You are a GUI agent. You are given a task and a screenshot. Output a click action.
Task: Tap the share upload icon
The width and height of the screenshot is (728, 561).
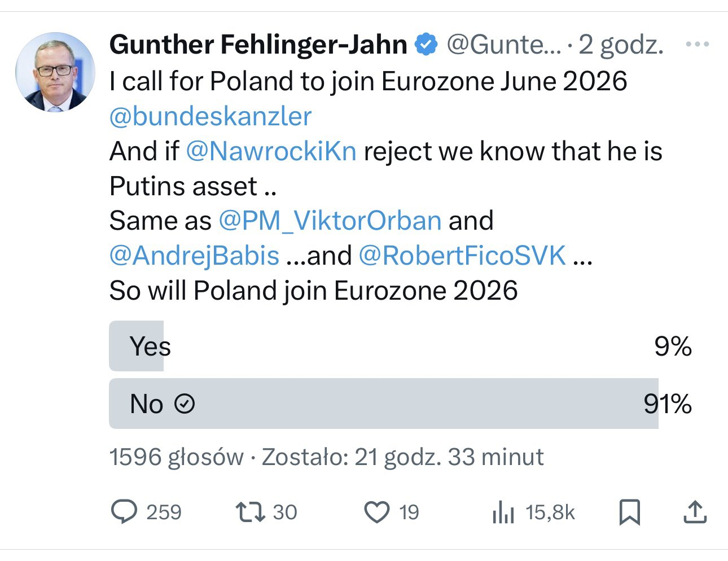click(695, 512)
